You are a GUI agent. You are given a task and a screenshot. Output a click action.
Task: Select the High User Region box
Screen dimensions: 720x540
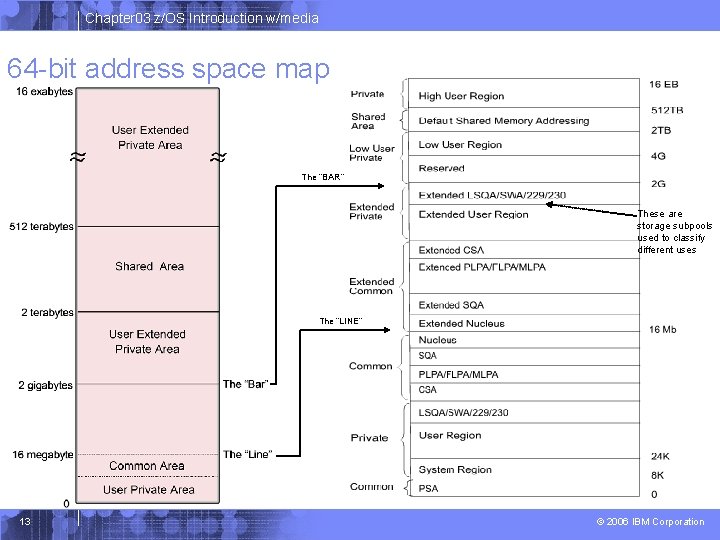[x=523, y=94]
